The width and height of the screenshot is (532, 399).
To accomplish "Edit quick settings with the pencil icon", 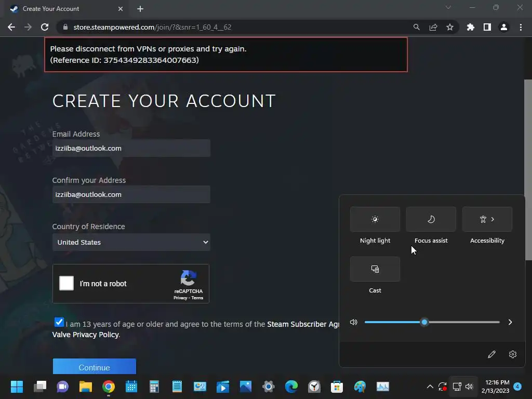I will [x=491, y=354].
